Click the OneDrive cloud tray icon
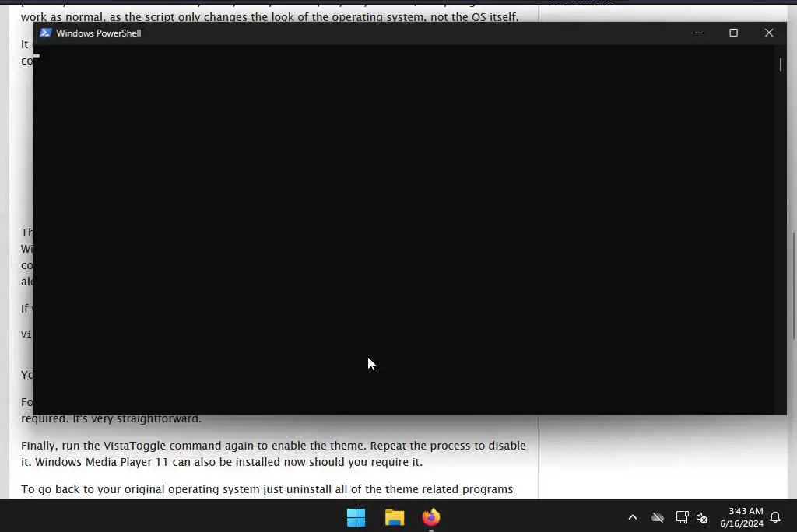 (657, 517)
